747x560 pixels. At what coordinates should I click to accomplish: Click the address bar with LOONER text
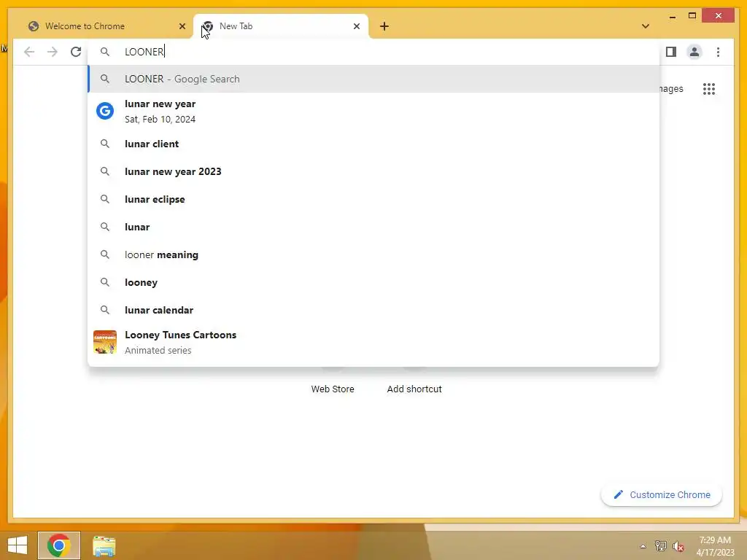[x=373, y=52]
